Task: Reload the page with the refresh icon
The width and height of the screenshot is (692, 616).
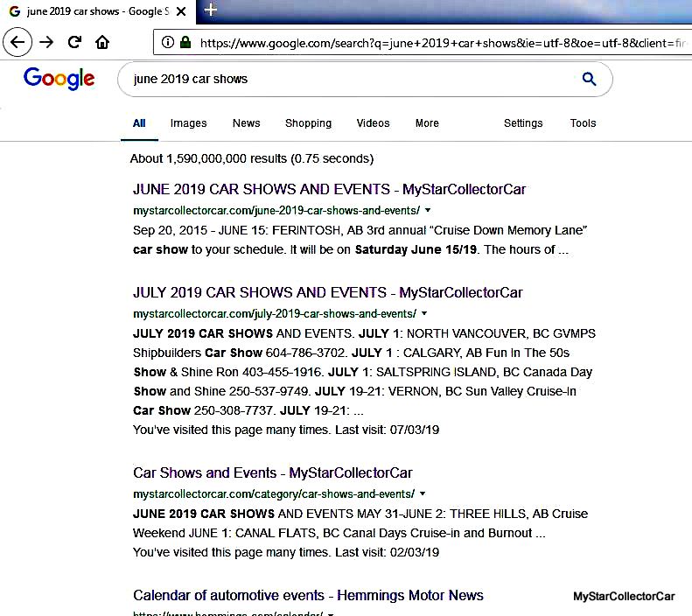Action: pos(74,42)
